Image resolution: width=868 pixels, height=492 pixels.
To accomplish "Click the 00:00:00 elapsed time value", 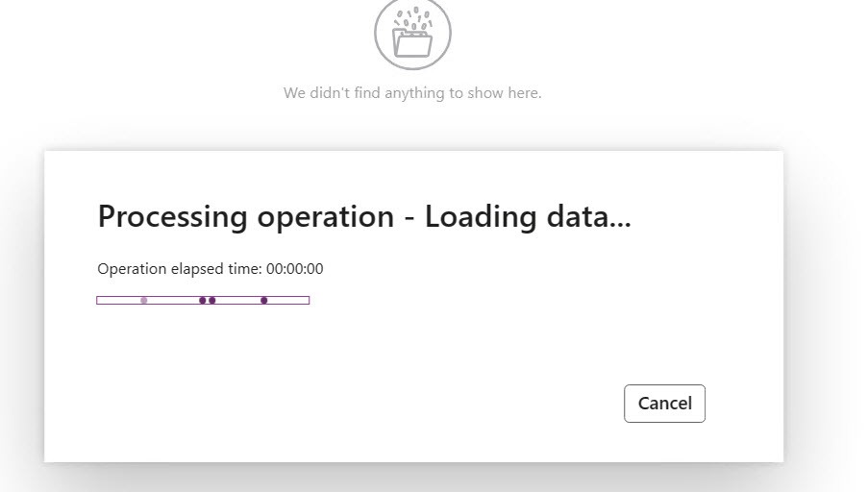I will pyautogui.click(x=294, y=269).
